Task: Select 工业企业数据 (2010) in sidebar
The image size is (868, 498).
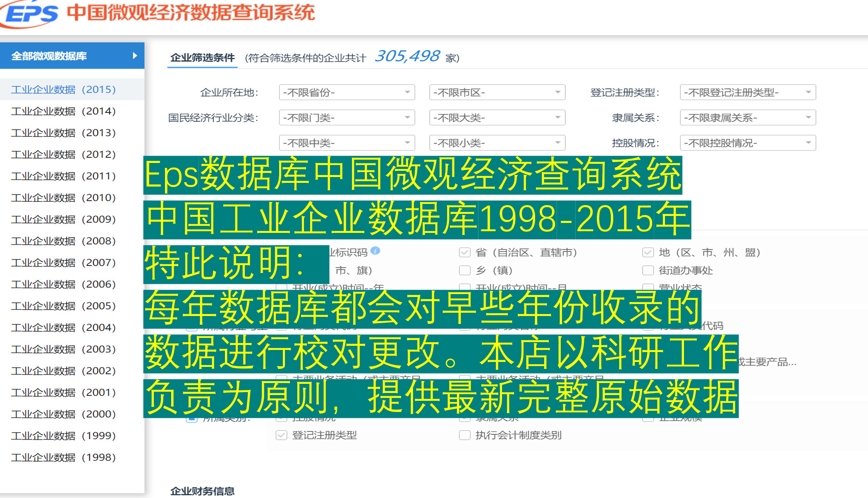Action: pos(63,198)
